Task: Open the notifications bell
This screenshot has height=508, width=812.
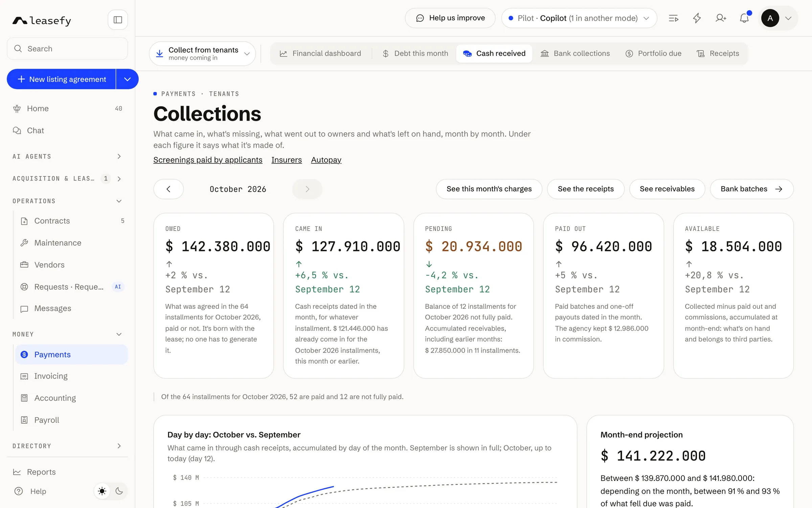Action: click(744, 18)
